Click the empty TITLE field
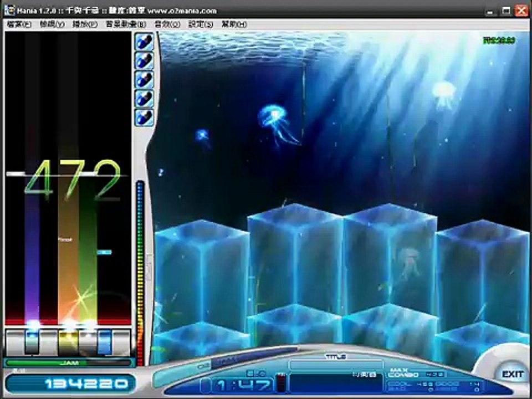 point(336,365)
